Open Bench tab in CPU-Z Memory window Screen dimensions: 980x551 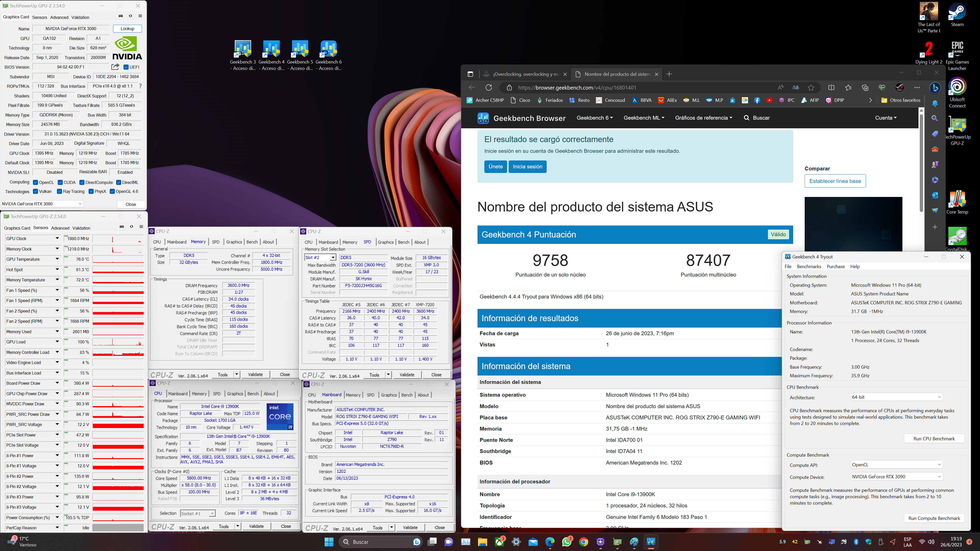pos(252,242)
